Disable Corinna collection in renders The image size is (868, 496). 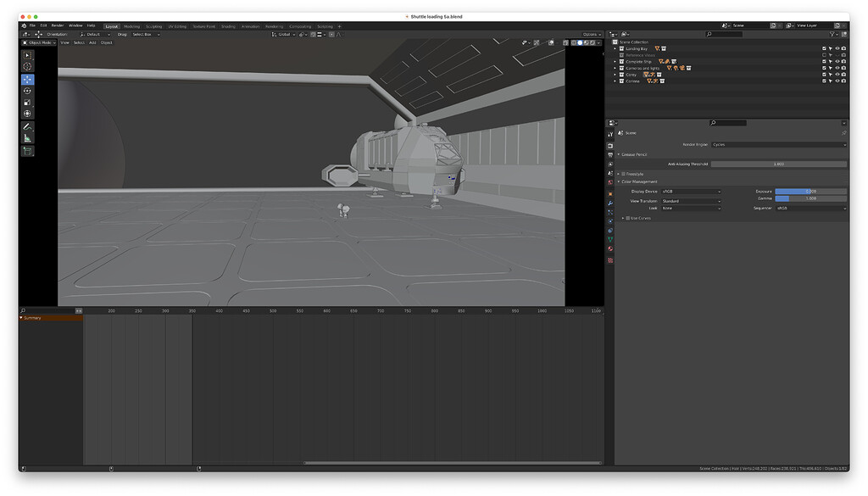tap(843, 81)
